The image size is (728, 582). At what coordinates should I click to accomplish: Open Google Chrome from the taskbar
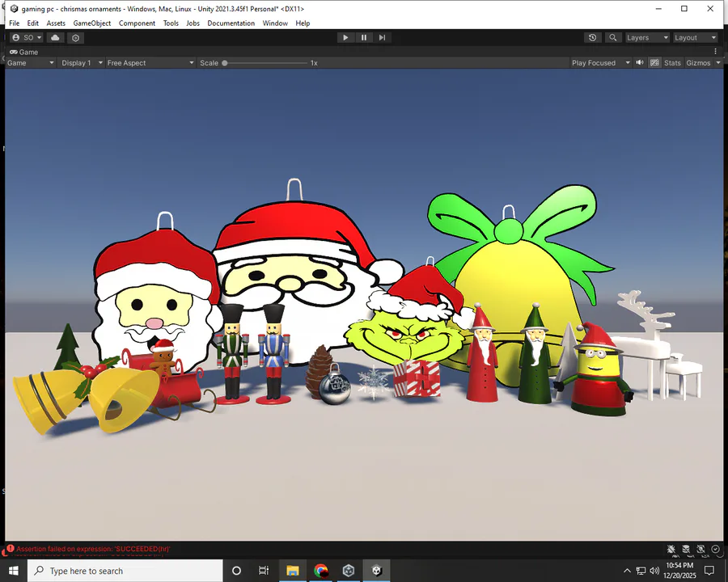coord(320,571)
